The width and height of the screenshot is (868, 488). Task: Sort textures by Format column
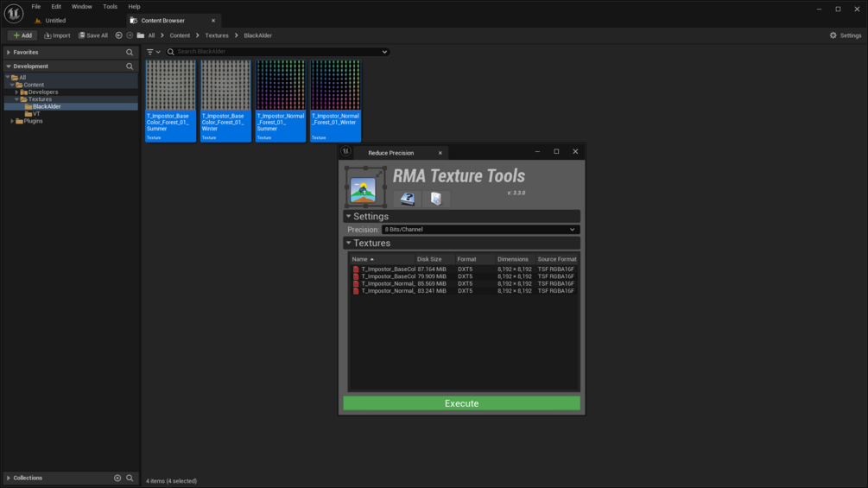pyautogui.click(x=474, y=259)
